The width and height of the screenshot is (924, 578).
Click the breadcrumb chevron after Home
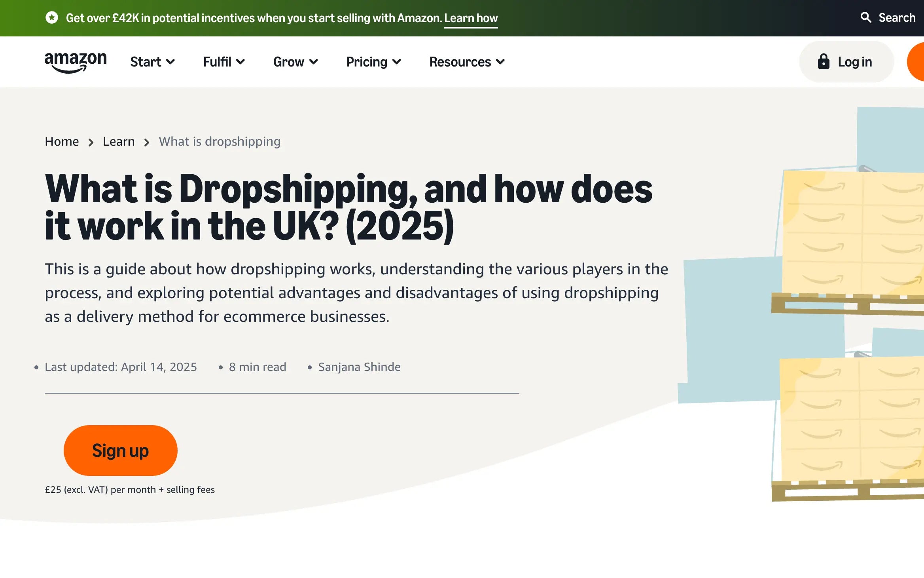click(91, 142)
